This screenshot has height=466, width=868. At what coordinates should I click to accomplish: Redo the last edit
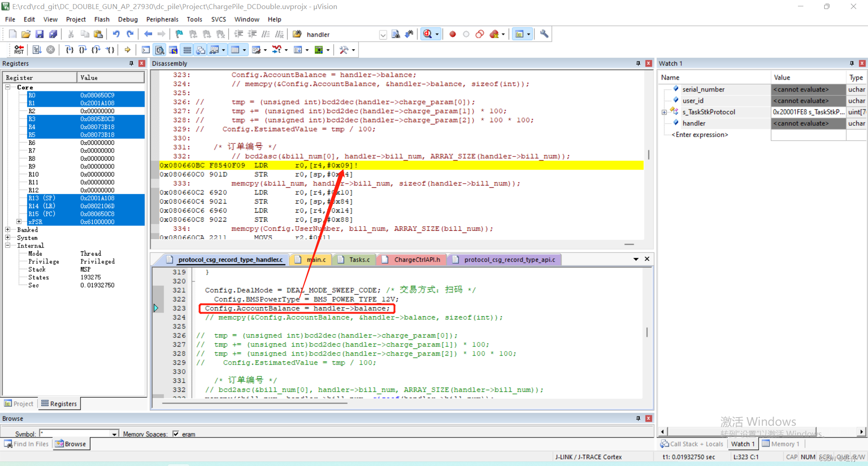(130, 34)
